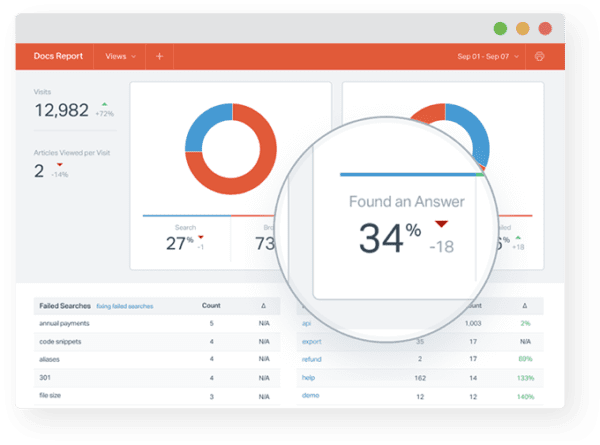Screen dimensions: 600x445
Task: Click the 1,003 count in the api row
Action: click(473, 323)
